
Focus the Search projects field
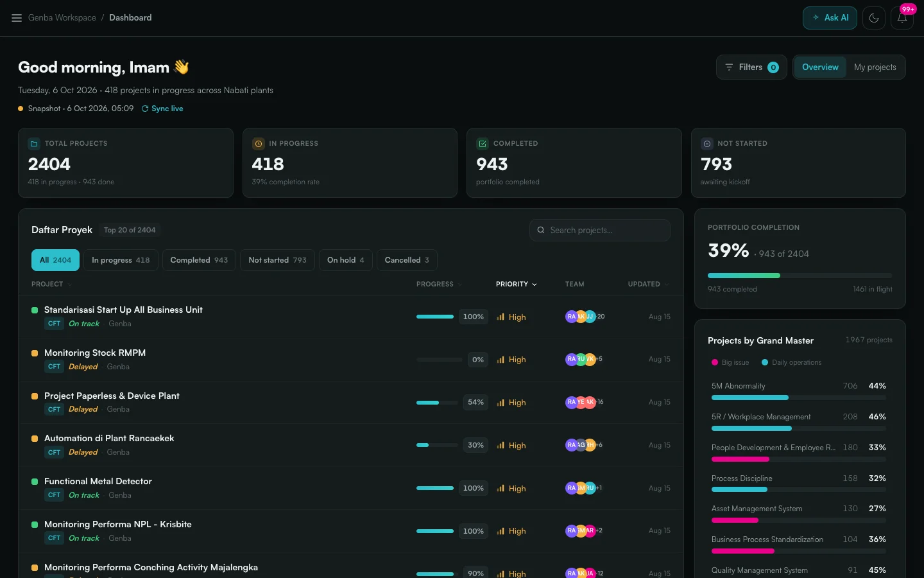pos(600,231)
